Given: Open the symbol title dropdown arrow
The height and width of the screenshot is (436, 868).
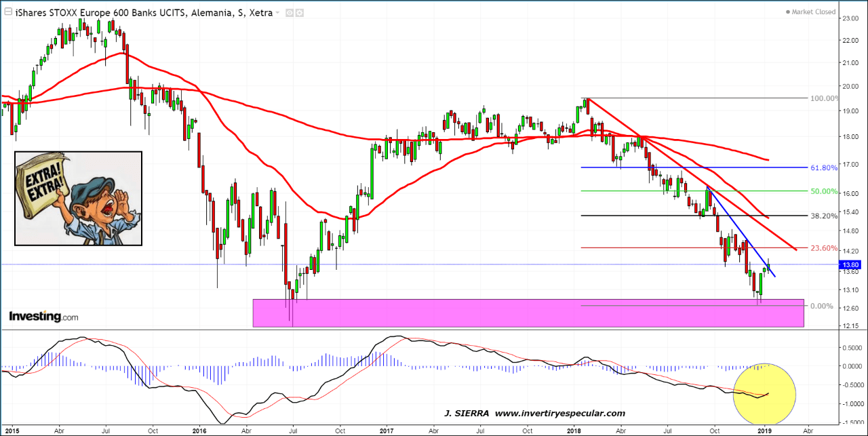Looking at the screenshot, I should coord(277,13).
